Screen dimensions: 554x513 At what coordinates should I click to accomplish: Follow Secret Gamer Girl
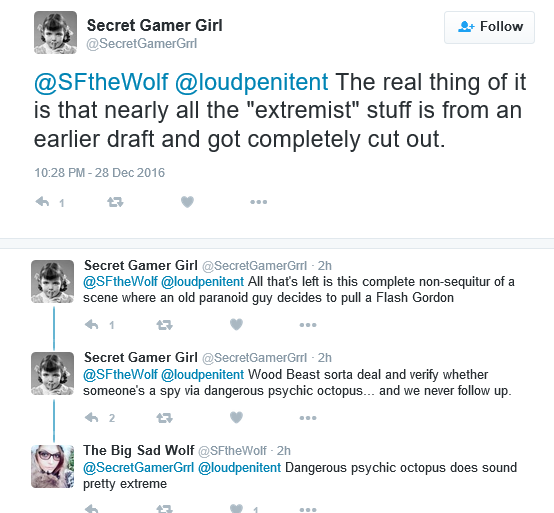(x=489, y=27)
